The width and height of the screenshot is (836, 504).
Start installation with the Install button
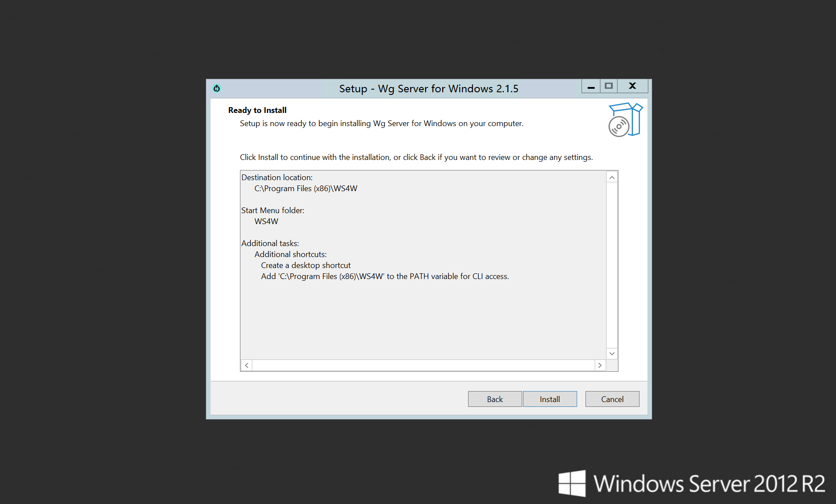[x=549, y=399]
